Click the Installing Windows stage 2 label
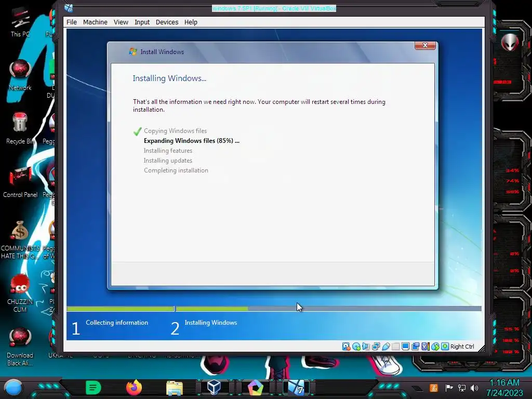This screenshot has height=399, width=532. click(x=211, y=323)
